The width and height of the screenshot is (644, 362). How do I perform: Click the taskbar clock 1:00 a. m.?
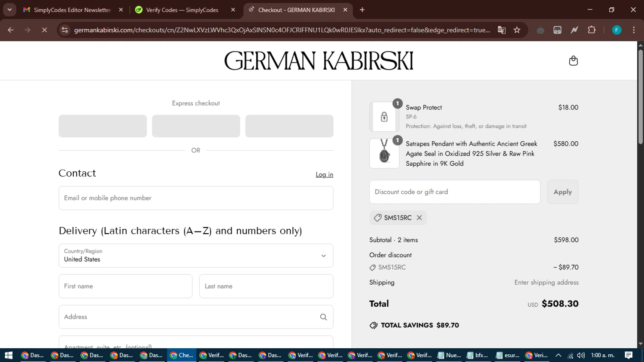click(x=603, y=355)
